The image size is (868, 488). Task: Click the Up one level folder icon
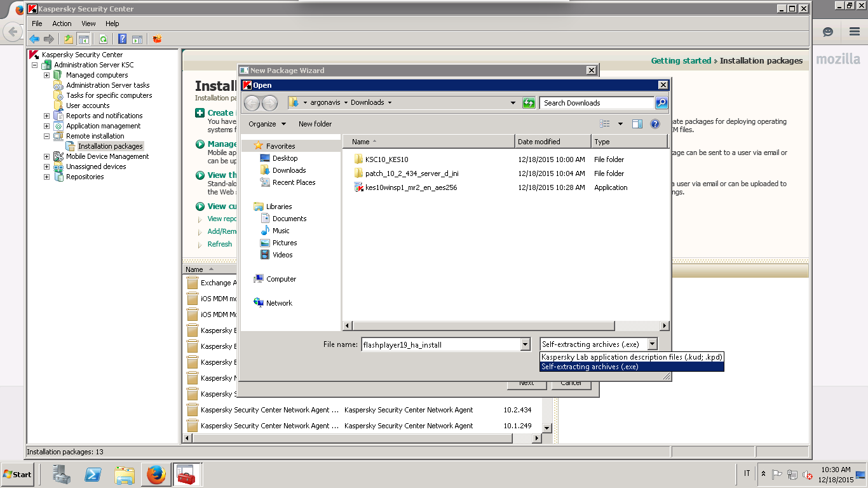69,39
